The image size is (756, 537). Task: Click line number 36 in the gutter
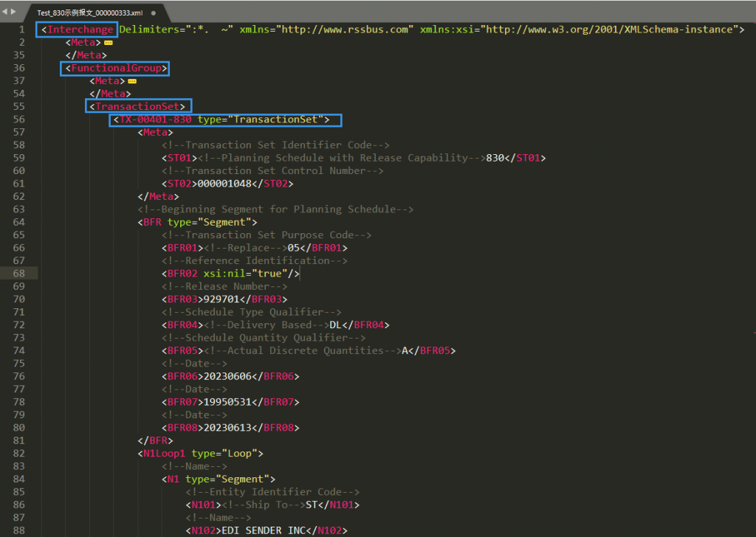18,68
